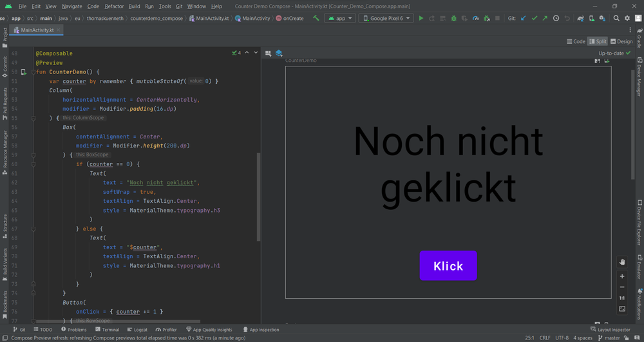The width and height of the screenshot is (644, 342).
Task: Switch editor to Code only view
Action: coord(576,41)
